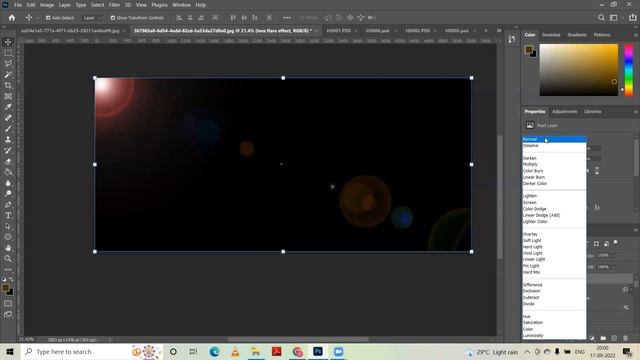Open VLC media player from the taskbar
This screenshot has width=640, height=360.
tap(235, 352)
